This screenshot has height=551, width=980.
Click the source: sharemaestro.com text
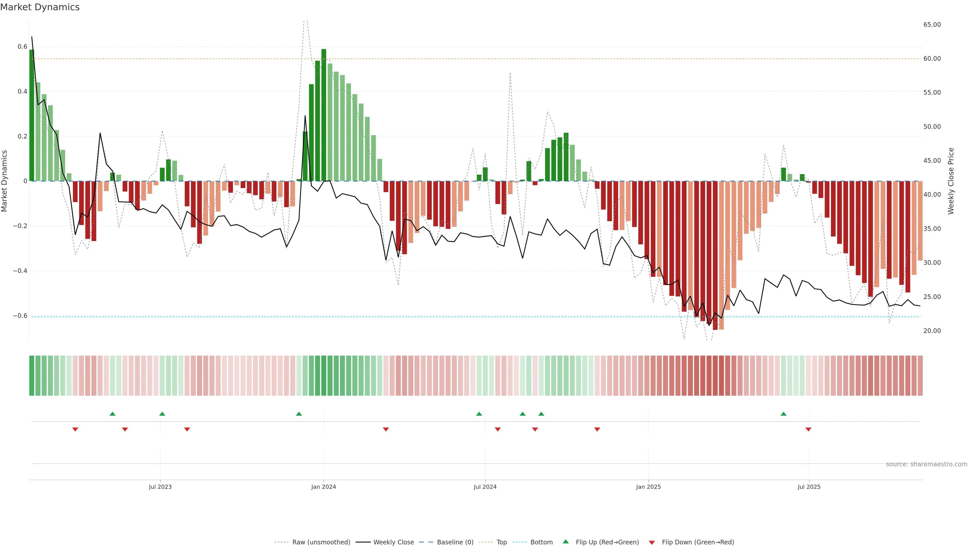pyautogui.click(x=926, y=464)
